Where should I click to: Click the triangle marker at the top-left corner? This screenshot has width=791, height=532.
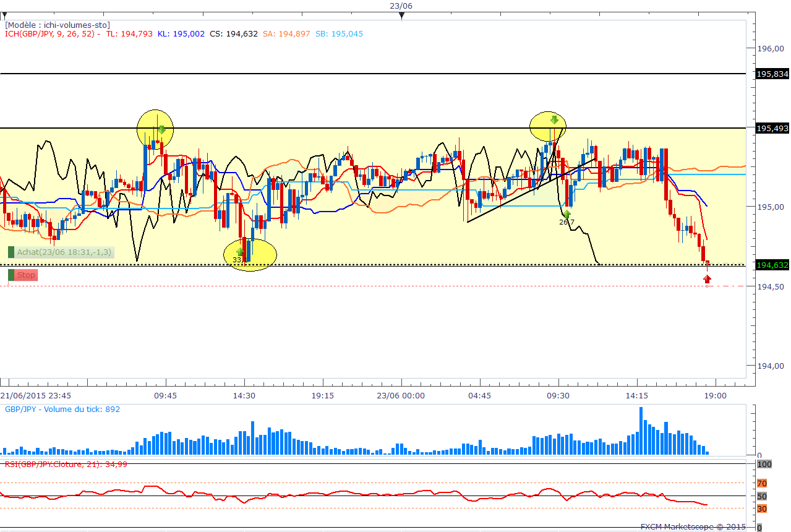4,14
